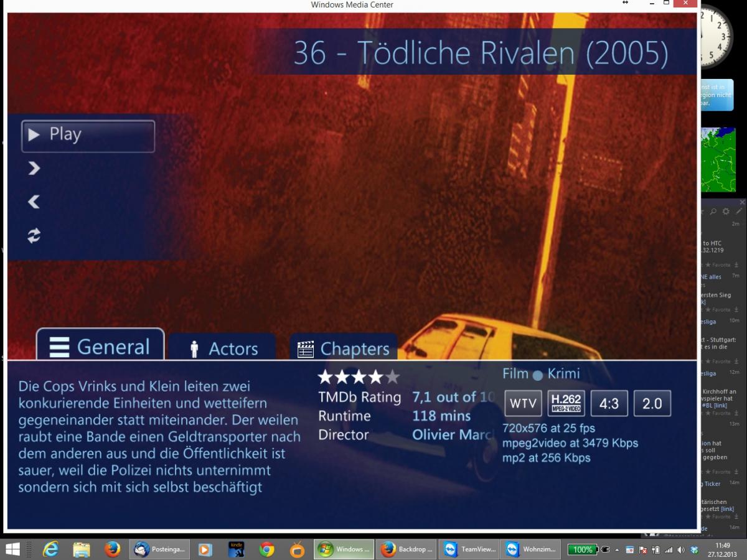Compose tweet with the pencil icon in the gadget

click(739, 212)
